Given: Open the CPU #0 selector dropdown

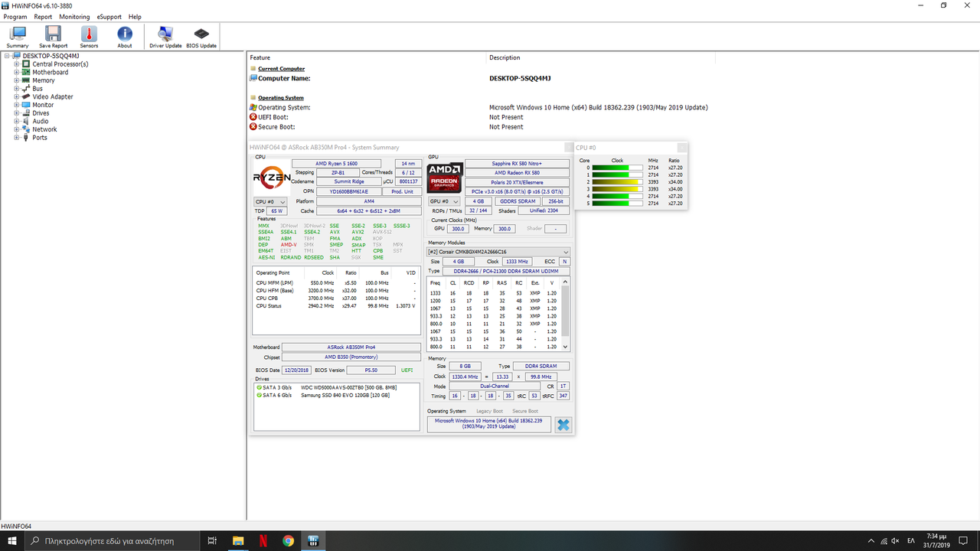Looking at the screenshot, I should (x=270, y=201).
